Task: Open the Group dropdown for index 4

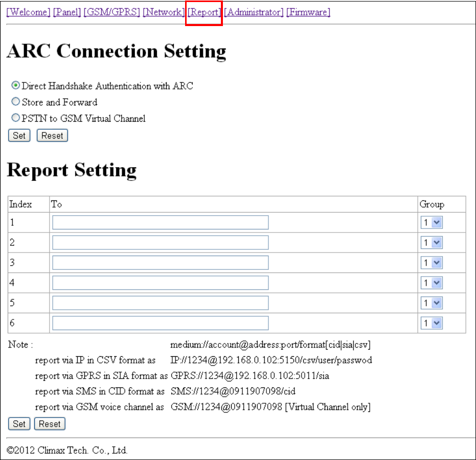Action: (x=432, y=283)
